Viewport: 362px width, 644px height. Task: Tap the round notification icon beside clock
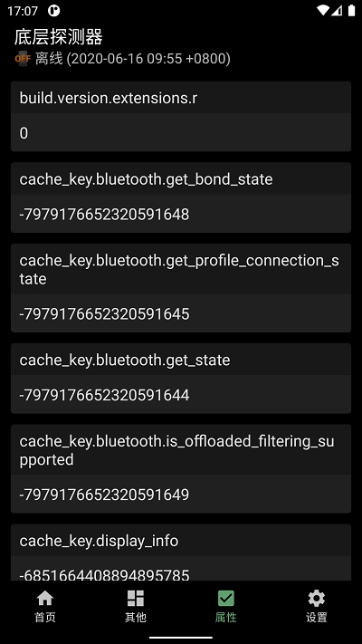(x=53, y=11)
